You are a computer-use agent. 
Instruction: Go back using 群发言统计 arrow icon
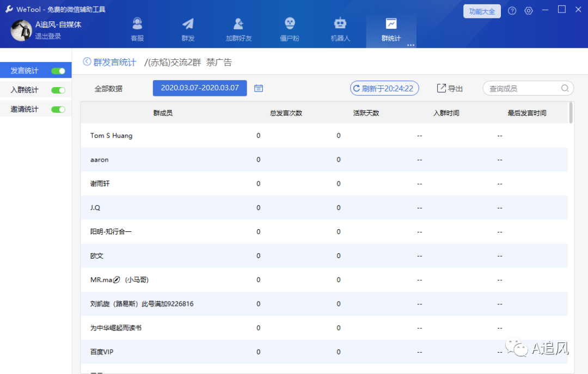point(87,62)
